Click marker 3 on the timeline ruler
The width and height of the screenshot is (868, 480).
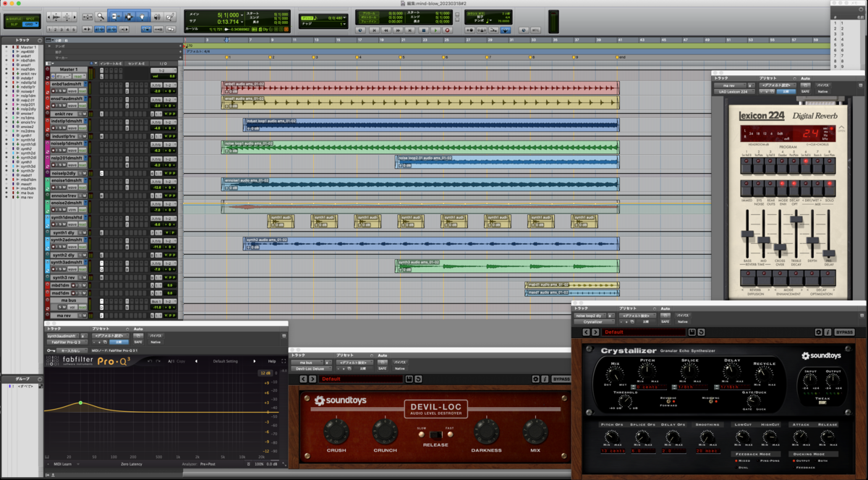click(313, 57)
